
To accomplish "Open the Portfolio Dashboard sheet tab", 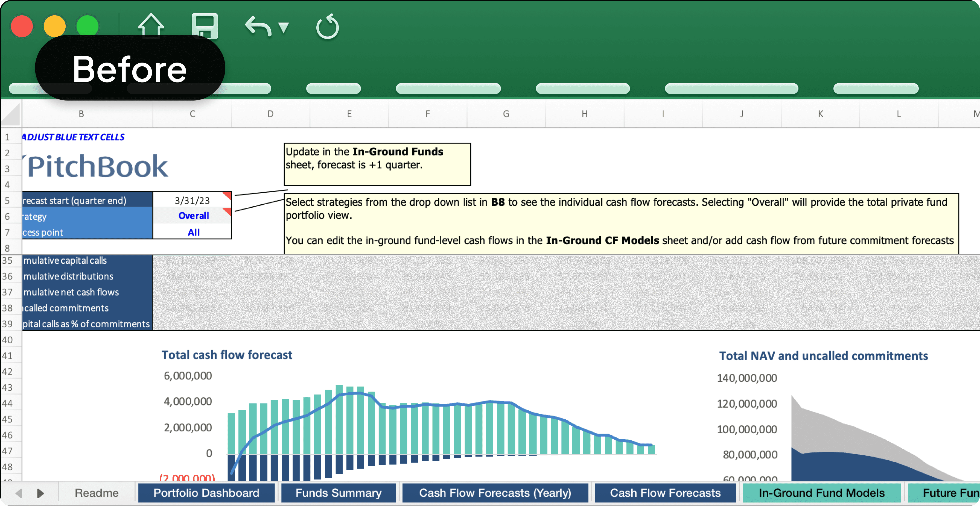I will (206, 493).
